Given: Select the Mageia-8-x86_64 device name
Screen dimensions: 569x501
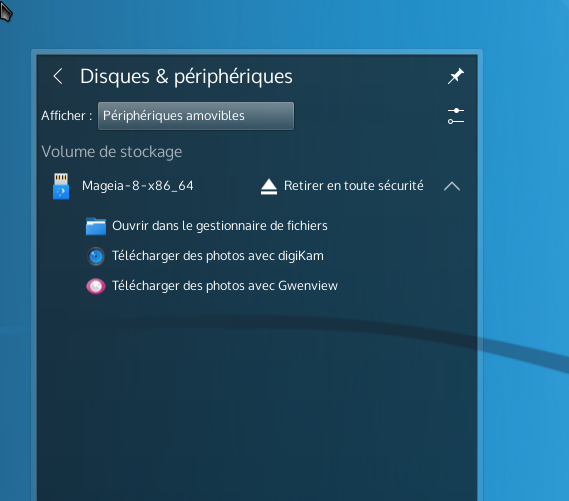Looking at the screenshot, I should tap(138, 186).
